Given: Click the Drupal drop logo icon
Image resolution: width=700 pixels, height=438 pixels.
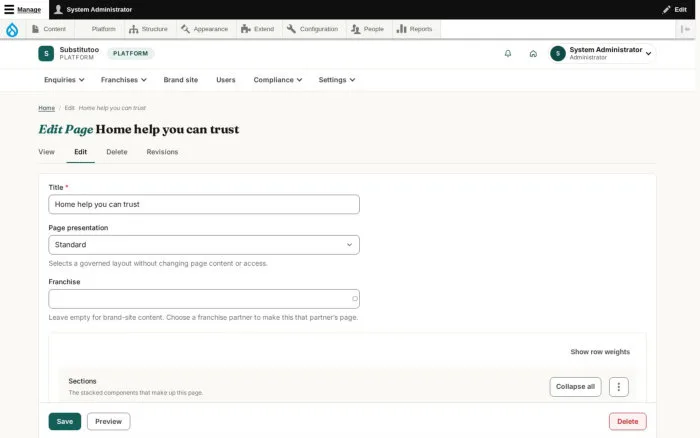Looking at the screenshot, I should point(12,29).
